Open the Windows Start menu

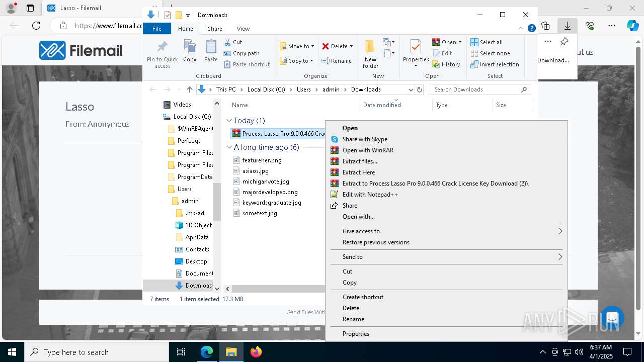point(12,352)
